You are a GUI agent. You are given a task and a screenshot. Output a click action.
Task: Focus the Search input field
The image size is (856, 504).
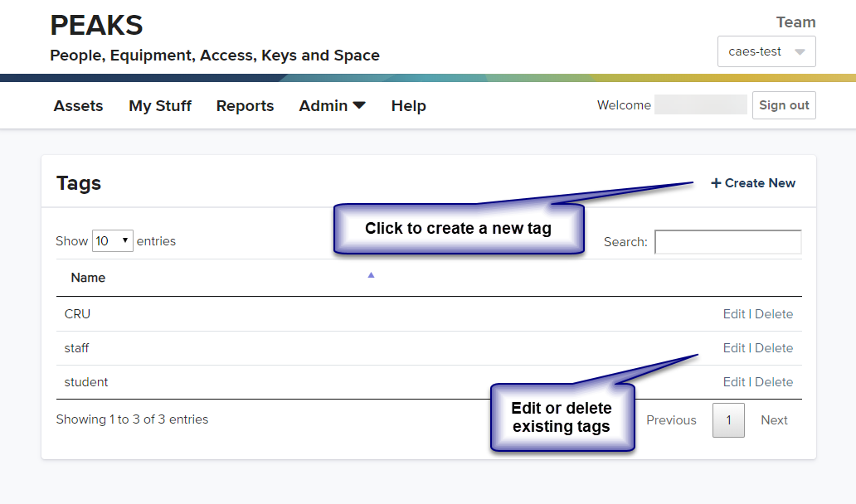727,242
